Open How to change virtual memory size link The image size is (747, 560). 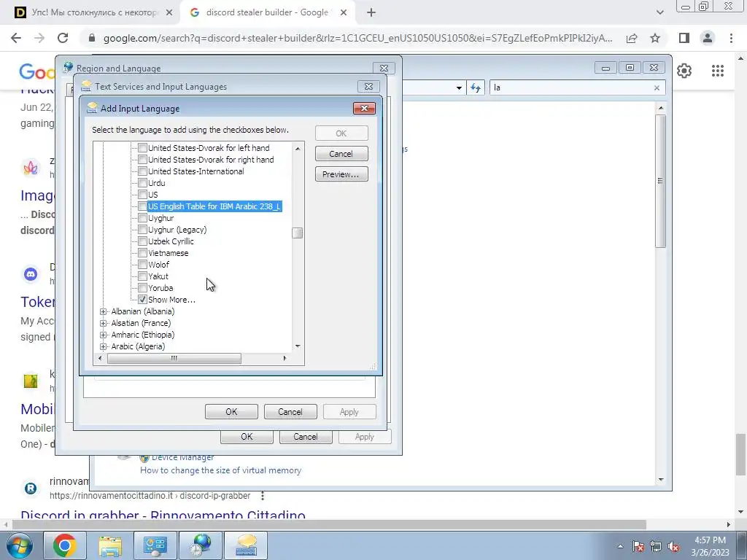coord(220,470)
